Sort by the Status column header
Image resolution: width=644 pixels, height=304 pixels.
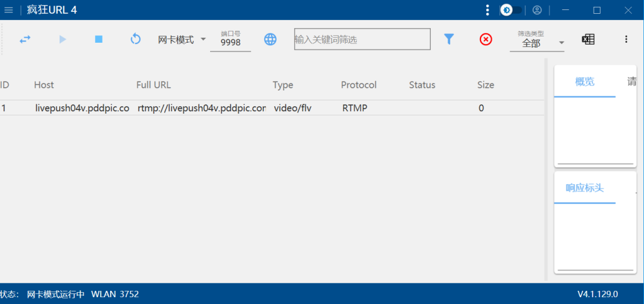(422, 85)
